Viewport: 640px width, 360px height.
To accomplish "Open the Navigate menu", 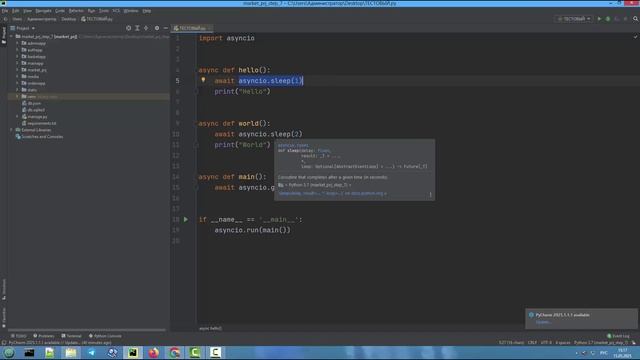I will [43, 11].
